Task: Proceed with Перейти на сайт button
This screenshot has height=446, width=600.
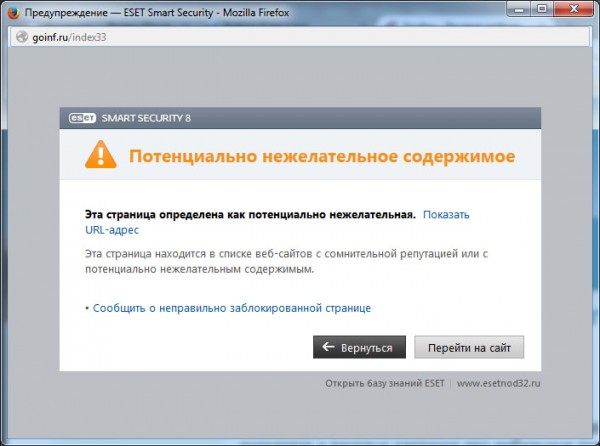Action: click(x=469, y=347)
